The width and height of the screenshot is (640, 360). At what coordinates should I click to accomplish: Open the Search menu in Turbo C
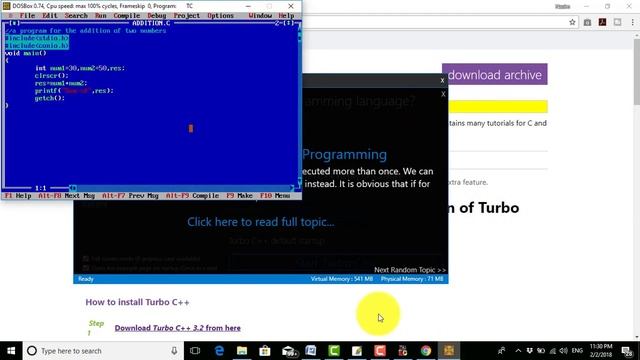tap(76, 16)
